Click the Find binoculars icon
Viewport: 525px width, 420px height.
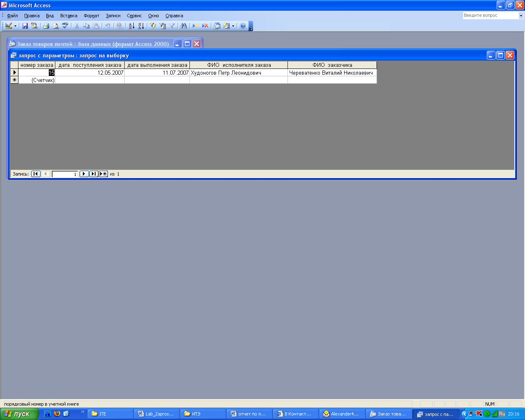(x=184, y=26)
